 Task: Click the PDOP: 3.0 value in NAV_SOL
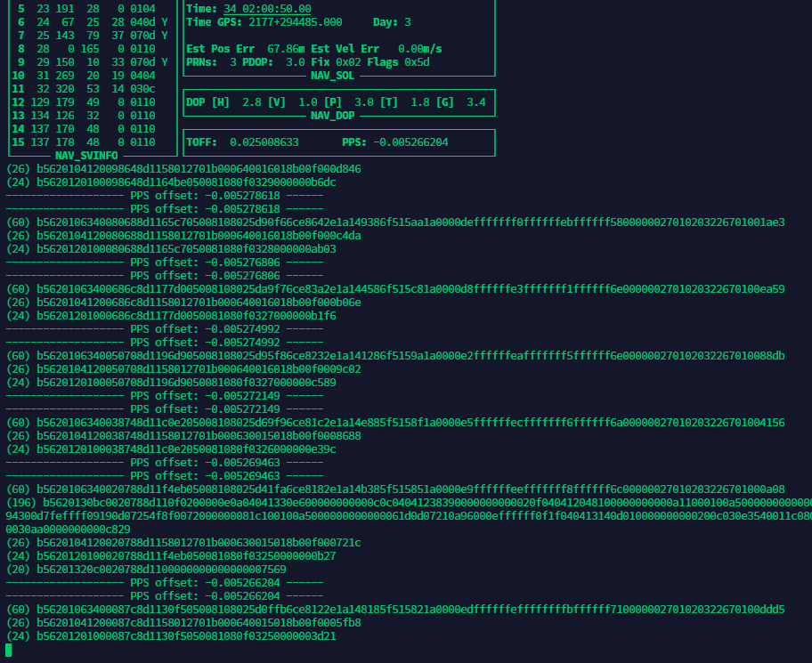[x=273, y=62]
